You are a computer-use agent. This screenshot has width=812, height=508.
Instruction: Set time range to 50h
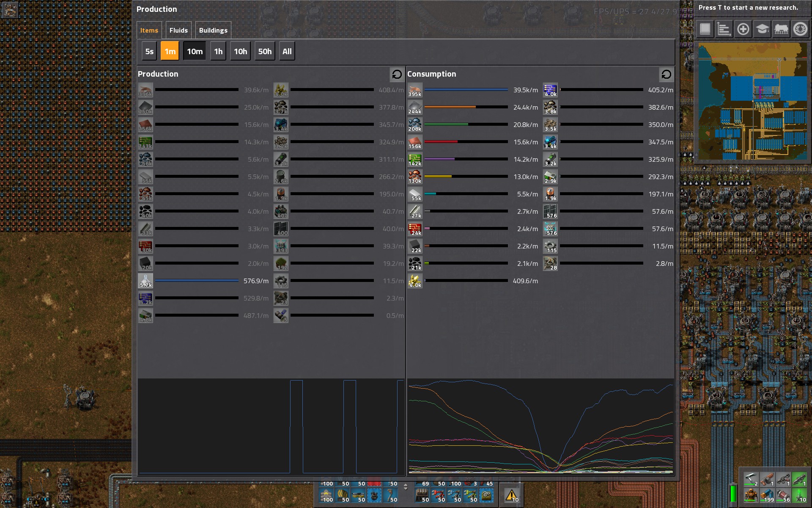pos(265,51)
